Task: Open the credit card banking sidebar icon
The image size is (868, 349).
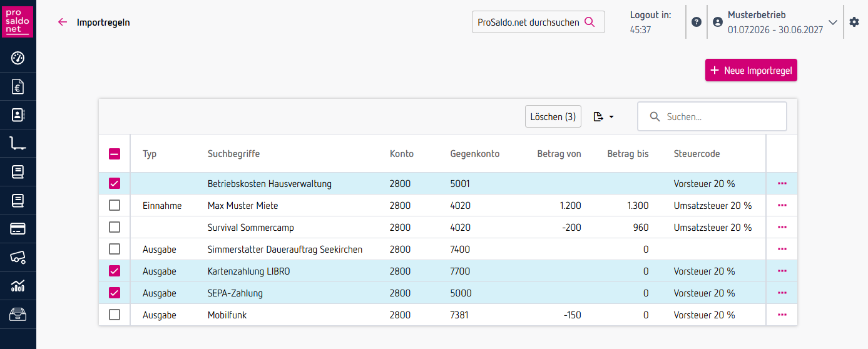Action: [x=18, y=229]
